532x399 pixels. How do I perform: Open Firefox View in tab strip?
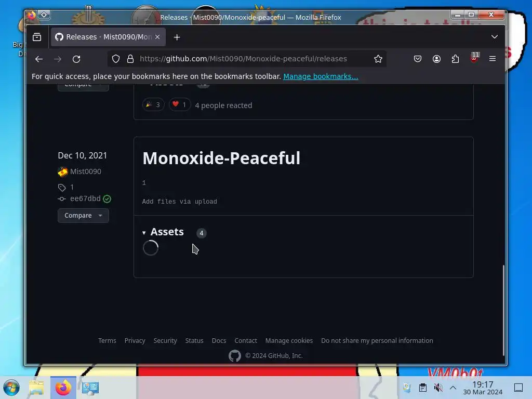37,37
